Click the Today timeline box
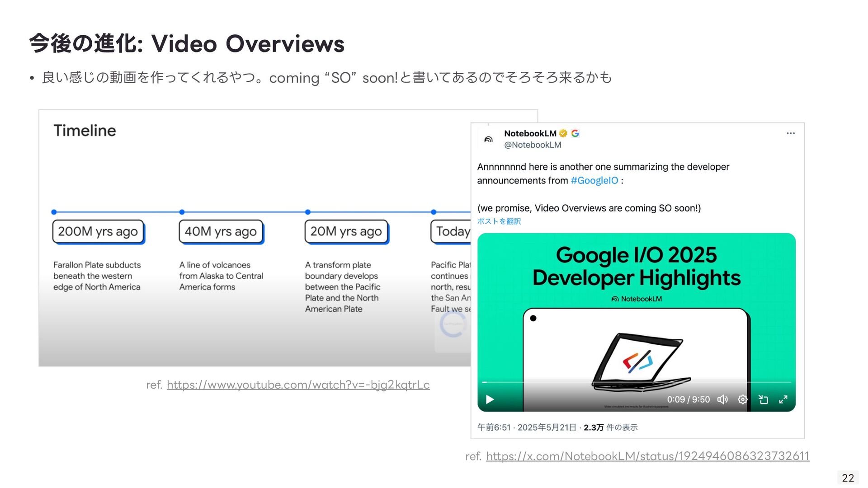The image size is (868, 488). [x=451, y=231]
